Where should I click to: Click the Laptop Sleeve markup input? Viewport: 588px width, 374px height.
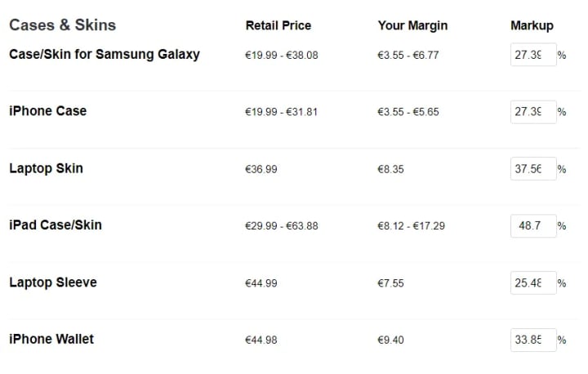click(533, 283)
